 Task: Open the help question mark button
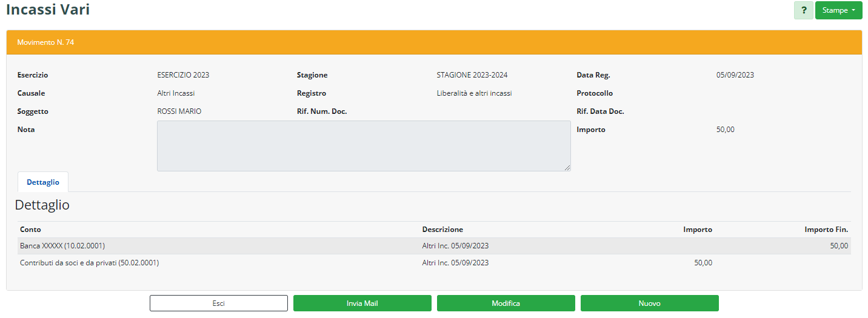coord(803,10)
